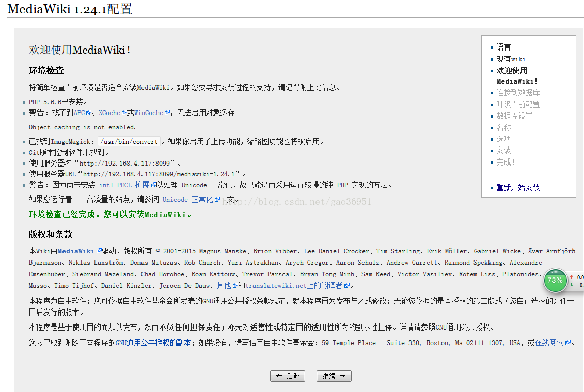Click the green 73% floating circle widget
This screenshot has height=392, width=584.
click(555, 281)
